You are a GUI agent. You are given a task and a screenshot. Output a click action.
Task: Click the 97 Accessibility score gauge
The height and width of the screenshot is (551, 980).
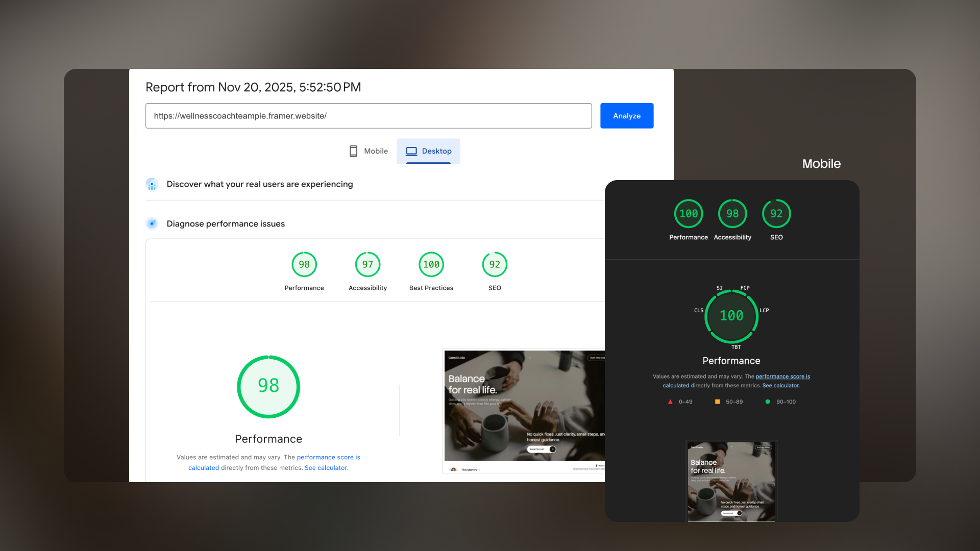tap(367, 264)
